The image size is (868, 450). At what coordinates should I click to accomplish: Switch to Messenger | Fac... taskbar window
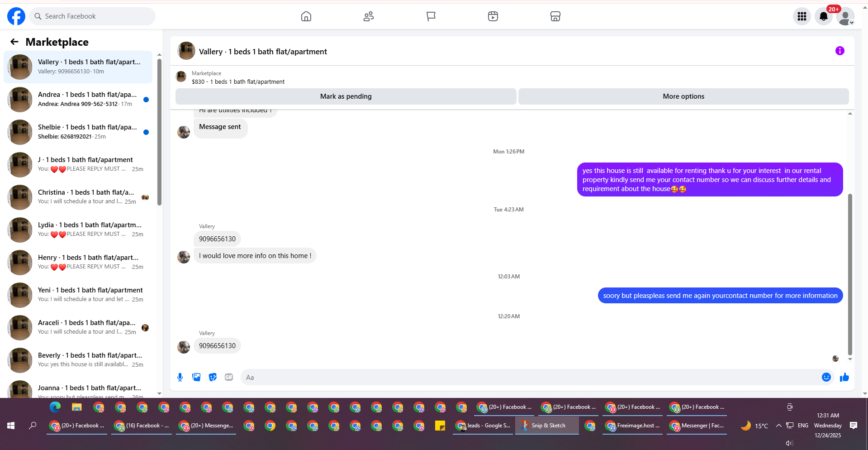tap(697, 426)
